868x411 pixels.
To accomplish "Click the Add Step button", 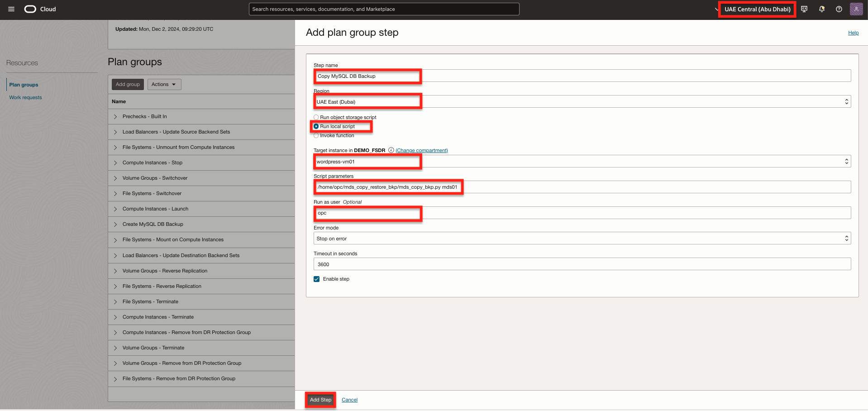I will coord(320,400).
